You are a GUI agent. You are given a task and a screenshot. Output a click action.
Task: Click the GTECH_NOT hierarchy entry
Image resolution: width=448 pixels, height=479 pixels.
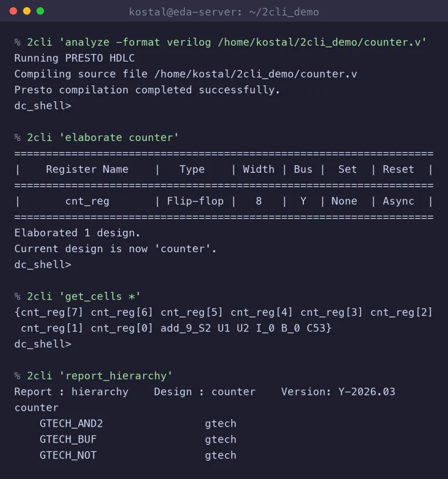(68, 455)
